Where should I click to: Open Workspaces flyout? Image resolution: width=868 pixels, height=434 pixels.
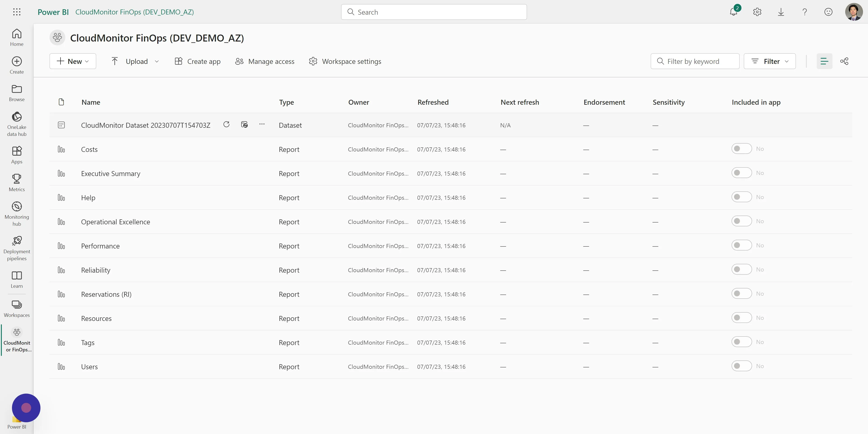tap(16, 309)
